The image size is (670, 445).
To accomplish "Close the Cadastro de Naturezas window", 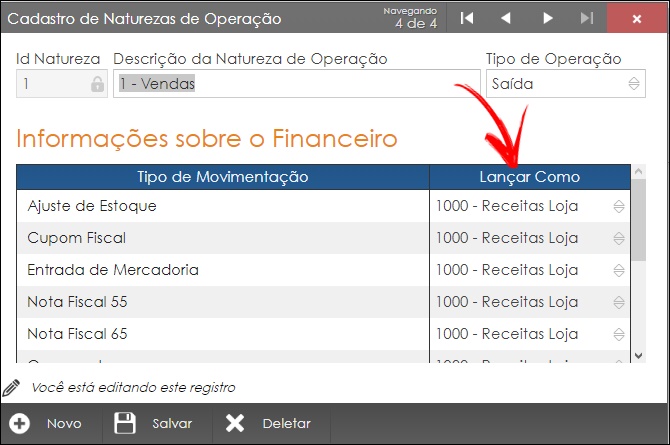I will pos(637,18).
